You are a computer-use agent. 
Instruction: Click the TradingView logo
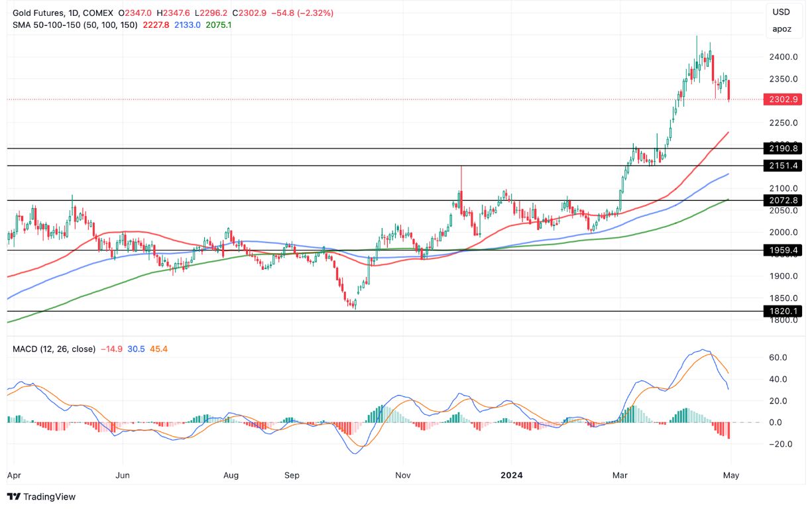click(42, 496)
